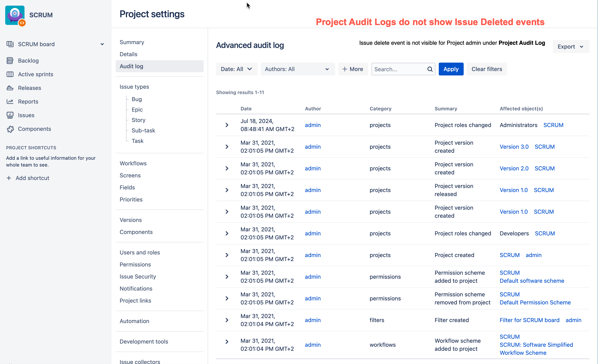
Task: Select Permissions in settings navigation
Action: coord(135,264)
